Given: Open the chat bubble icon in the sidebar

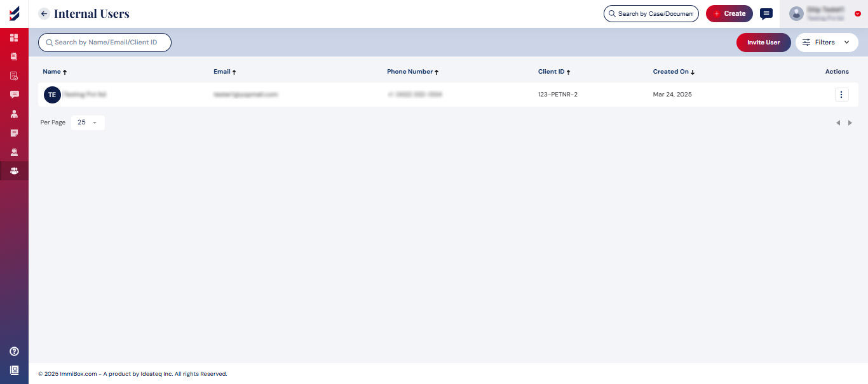Looking at the screenshot, I should (x=14, y=95).
